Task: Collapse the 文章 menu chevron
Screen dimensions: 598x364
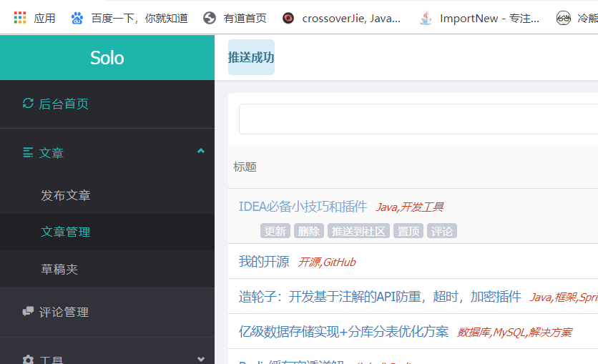Action: [201, 151]
